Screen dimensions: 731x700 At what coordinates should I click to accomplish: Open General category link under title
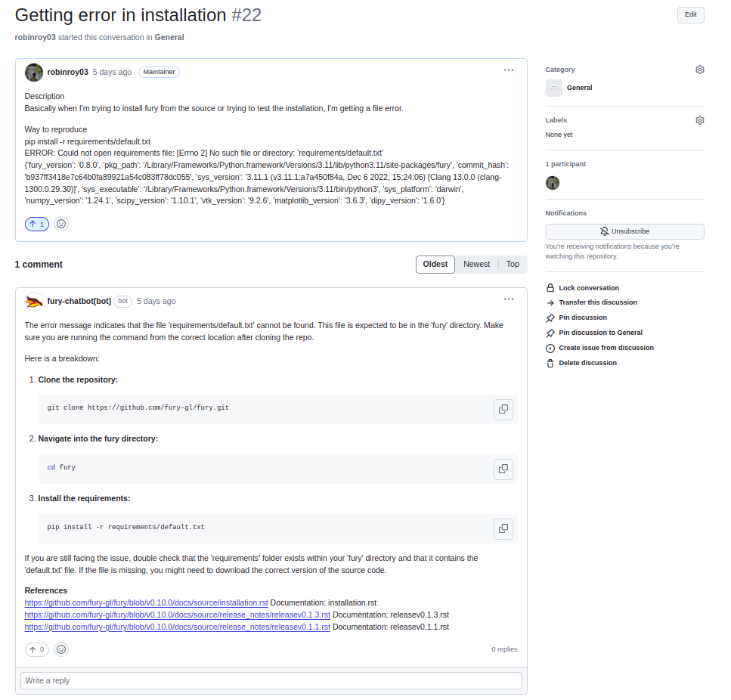(169, 37)
